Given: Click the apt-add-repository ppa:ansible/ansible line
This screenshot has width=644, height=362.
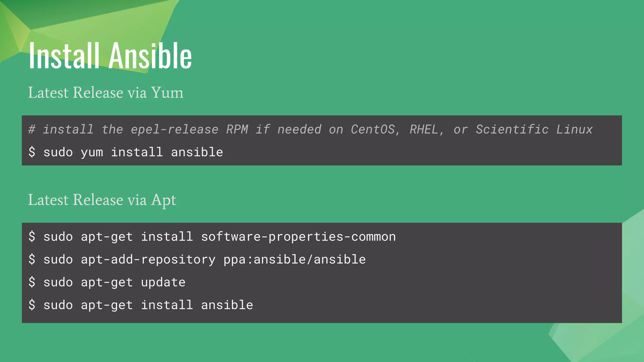Looking at the screenshot, I should click(x=197, y=260).
